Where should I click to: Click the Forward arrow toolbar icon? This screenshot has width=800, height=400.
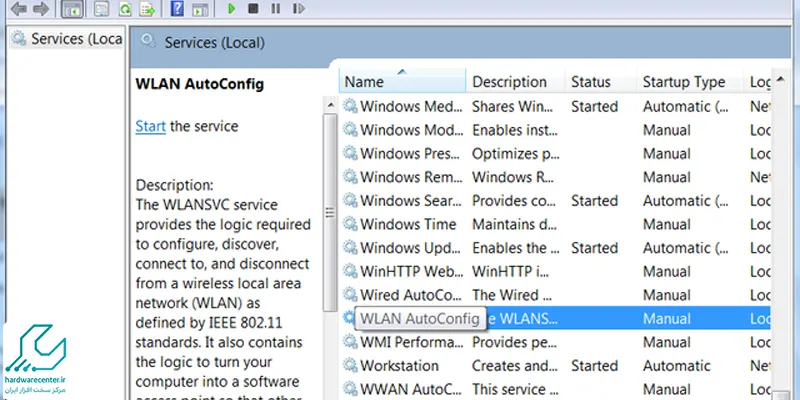[41, 9]
